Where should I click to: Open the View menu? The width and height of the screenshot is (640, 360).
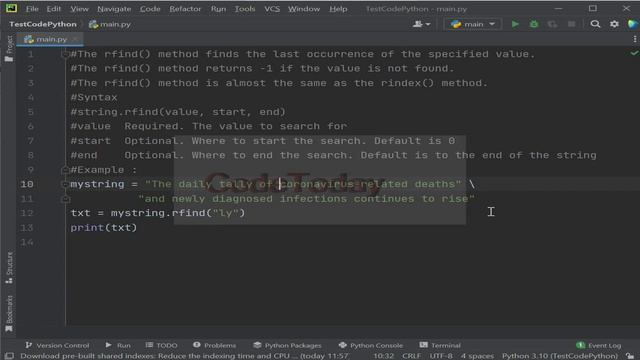pyautogui.click(x=79, y=9)
